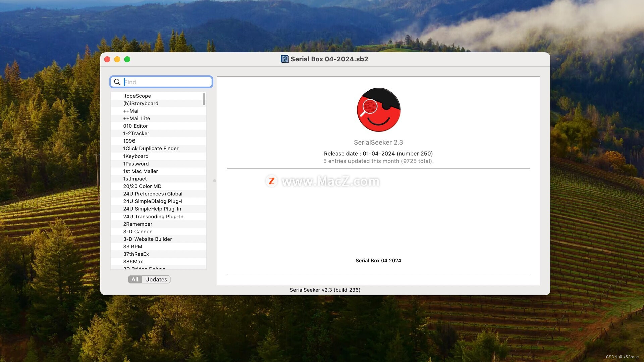Switch to the All segment
Image resolution: width=644 pixels, height=362 pixels.
click(135, 279)
